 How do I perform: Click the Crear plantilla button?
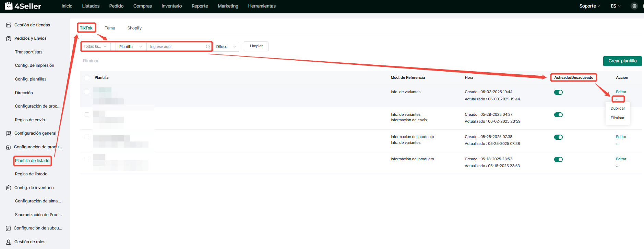click(622, 61)
